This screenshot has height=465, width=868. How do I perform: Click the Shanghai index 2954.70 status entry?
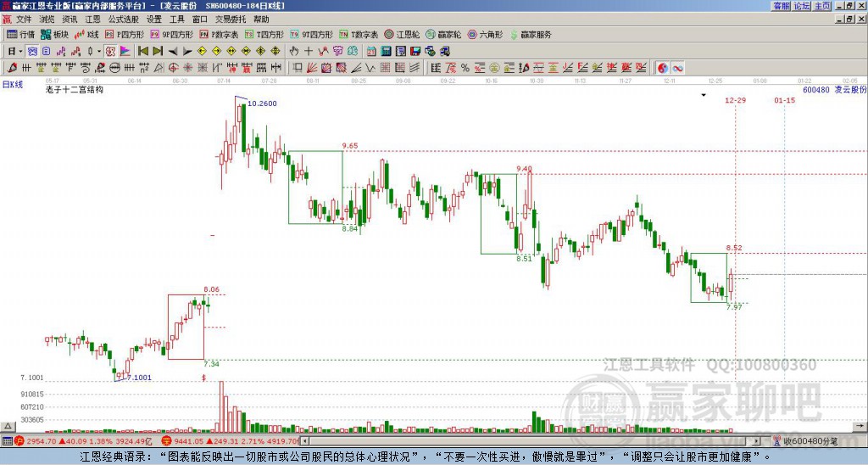click(83, 441)
